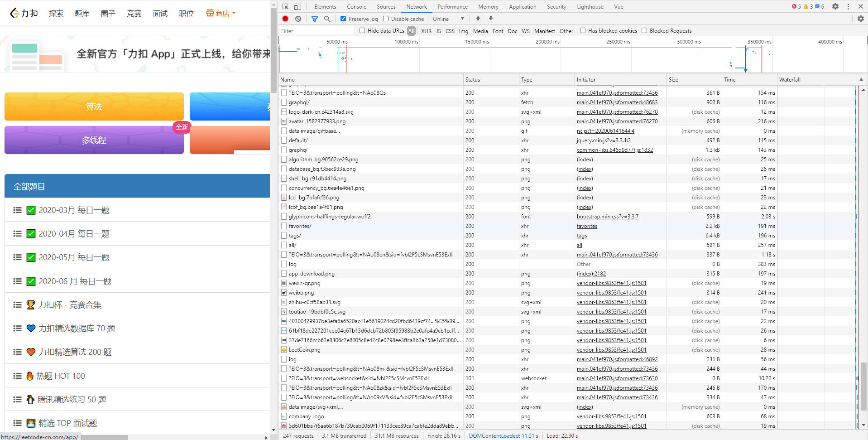The image size is (868, 440).
Task: Open DevTools settings gear icon
Action: pos(835,6)
